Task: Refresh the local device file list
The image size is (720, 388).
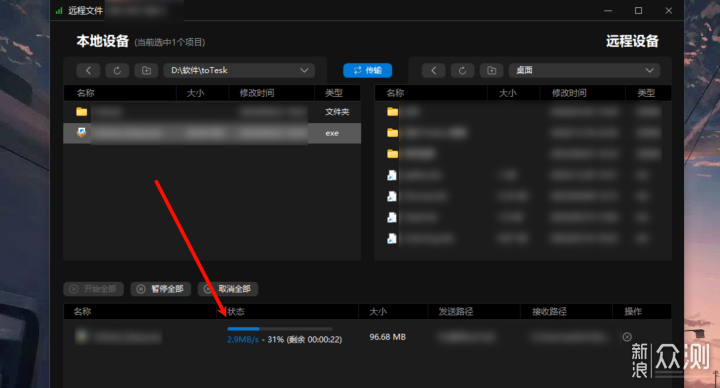Action: click(117, 70)
